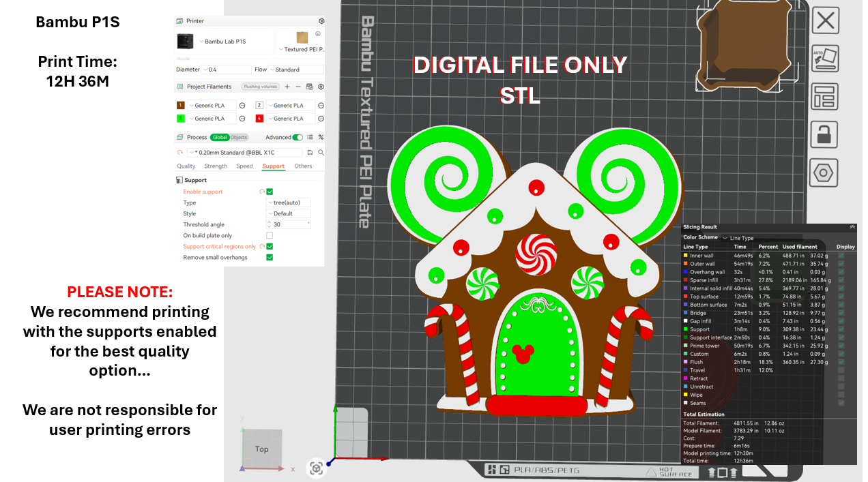Open the Printer settings gear icon
868x482 pixels.
(x=321, y=20)
